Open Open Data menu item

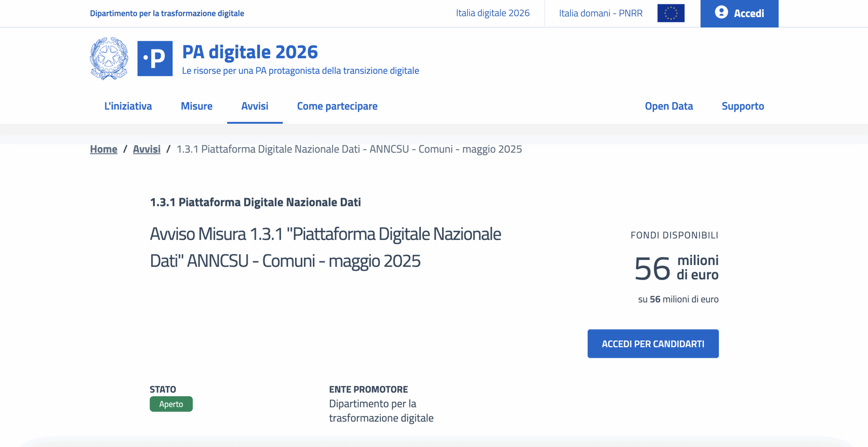point(669,106)
